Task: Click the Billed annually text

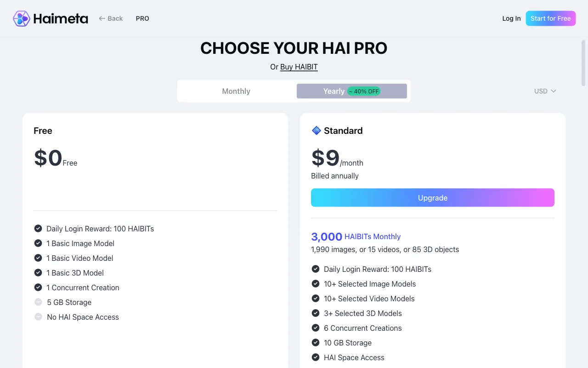Action: click(335, 176)
